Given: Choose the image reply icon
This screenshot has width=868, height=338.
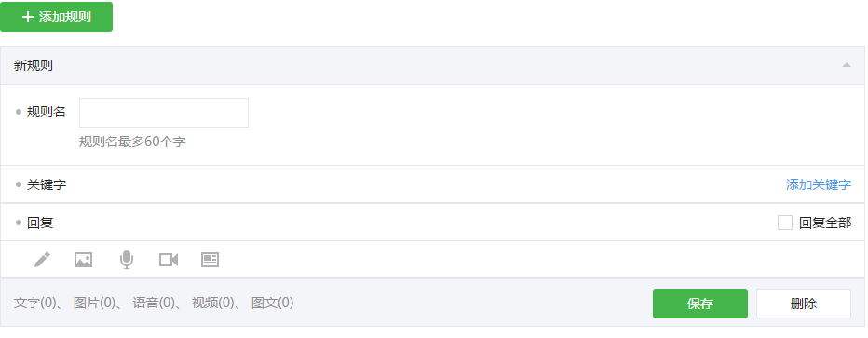Looking at the screenshot, I should coord(83,260).
